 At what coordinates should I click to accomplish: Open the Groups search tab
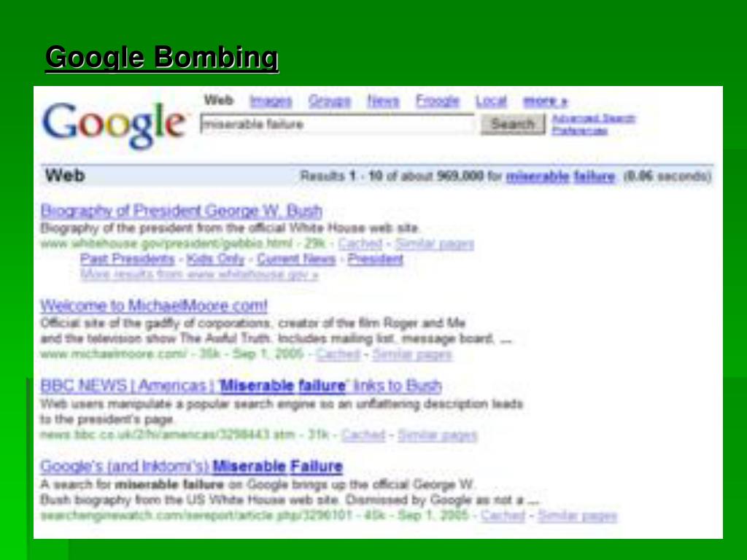[329, 101]
